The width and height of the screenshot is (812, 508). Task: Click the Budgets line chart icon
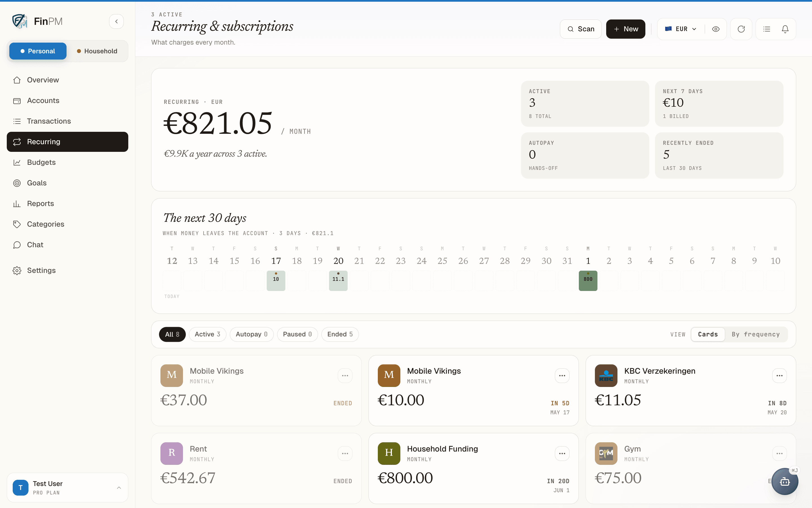coord(17,162)
